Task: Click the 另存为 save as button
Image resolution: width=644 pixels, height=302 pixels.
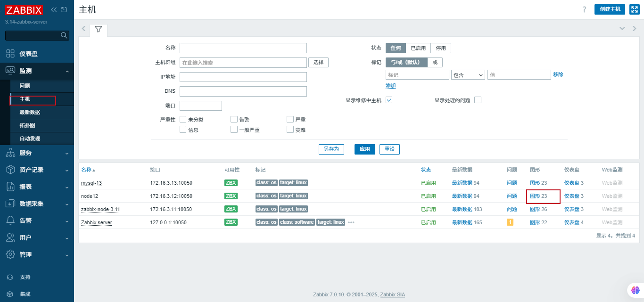Action: tap(331, 149)
